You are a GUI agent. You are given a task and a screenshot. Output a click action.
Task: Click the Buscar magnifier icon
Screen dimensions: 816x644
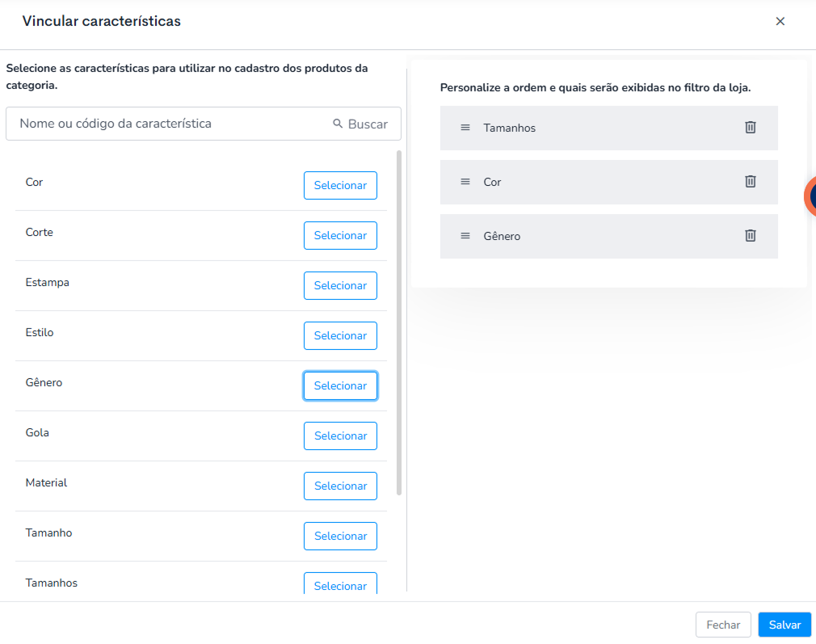pos(338,124)
